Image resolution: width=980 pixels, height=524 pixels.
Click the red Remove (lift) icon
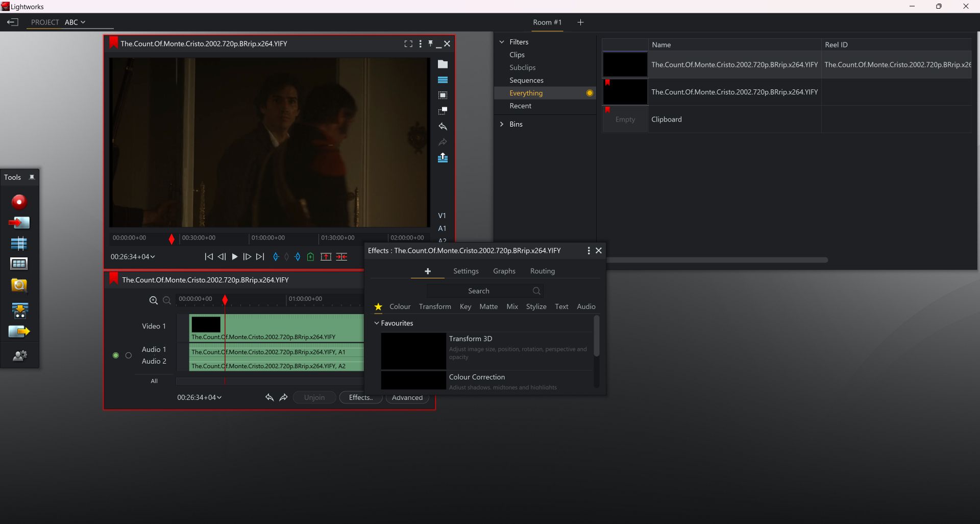point(326,257)
